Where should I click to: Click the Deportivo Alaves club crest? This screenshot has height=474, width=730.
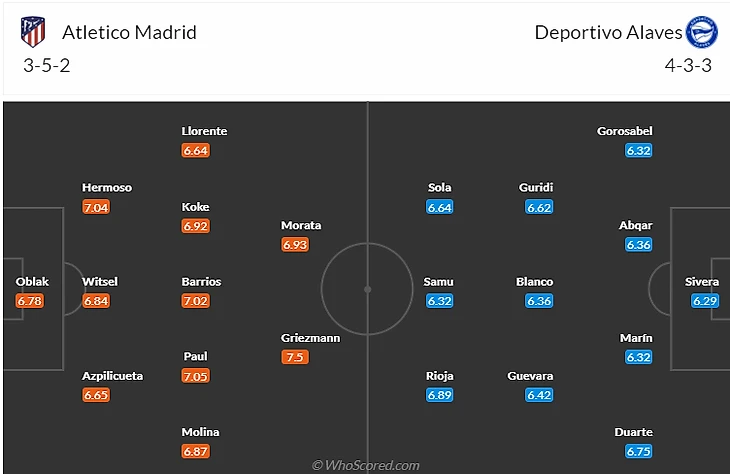pyautogui.click(x=698, y=32)
